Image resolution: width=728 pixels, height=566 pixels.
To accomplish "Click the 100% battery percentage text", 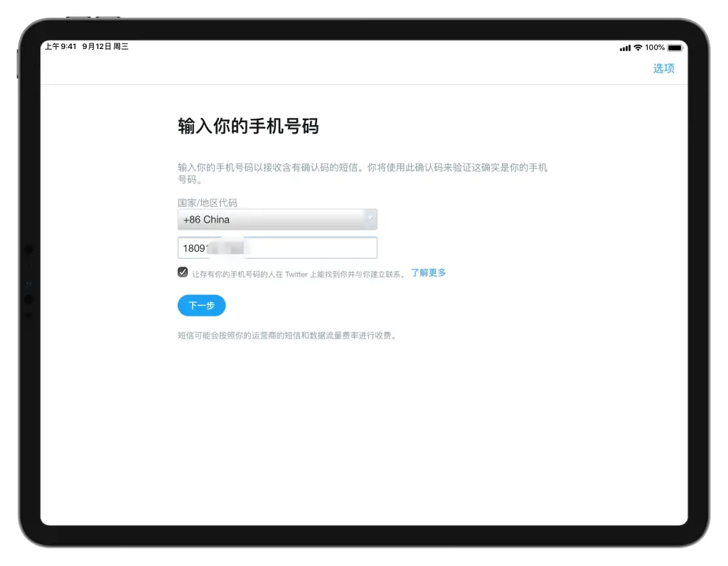I will tap(655, 48).
